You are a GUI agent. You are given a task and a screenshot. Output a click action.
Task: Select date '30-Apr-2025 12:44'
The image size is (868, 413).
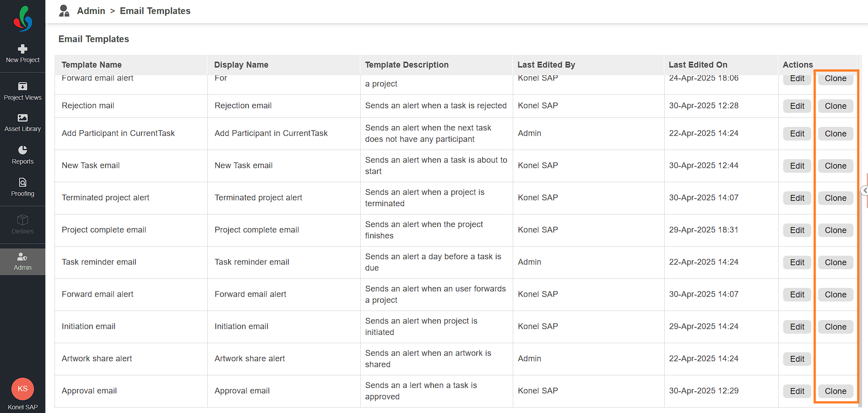[x=704, y=165]
